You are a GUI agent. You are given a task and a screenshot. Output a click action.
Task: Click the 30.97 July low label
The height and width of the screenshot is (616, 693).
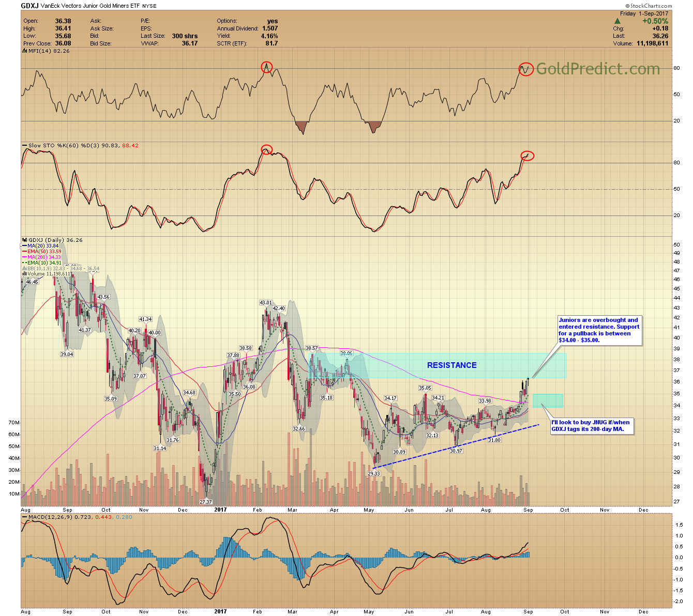456,451
